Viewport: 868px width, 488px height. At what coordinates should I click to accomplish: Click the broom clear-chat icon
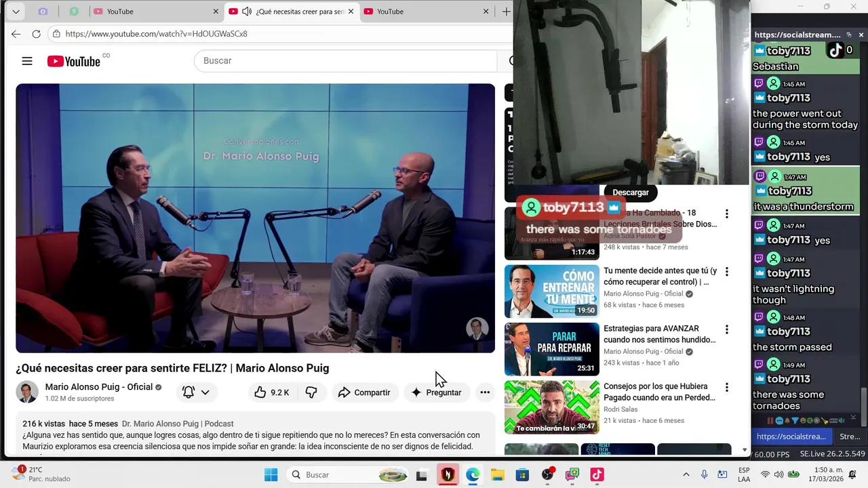click(x=825, y=420)
